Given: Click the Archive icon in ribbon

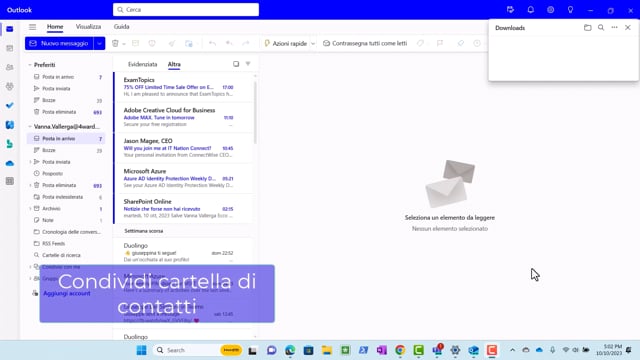Looking at the screenshot, I should click(x=136, y=43).
